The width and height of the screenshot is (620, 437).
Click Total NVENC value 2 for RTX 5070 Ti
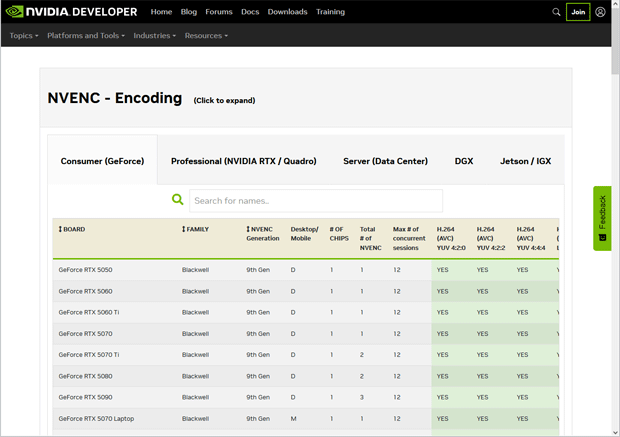(x=362, y=355)
